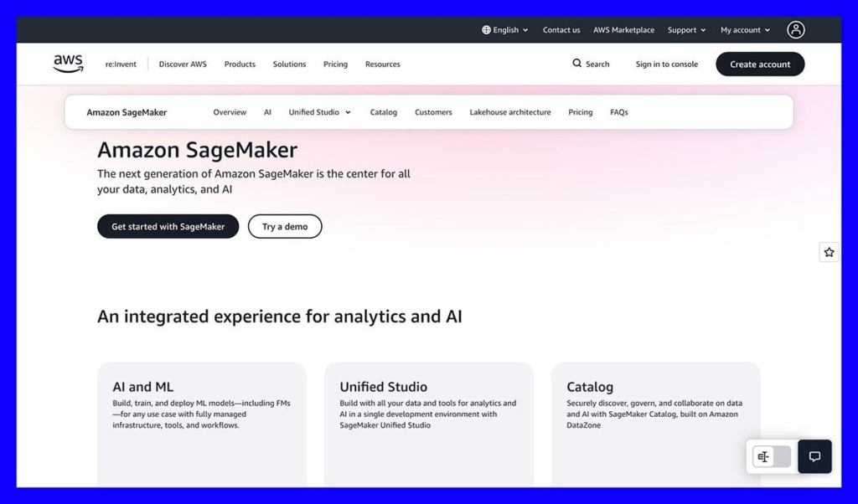Click the magnifying glass Search icon
This screenshot has width=858, height=504.
tap(576, 64)
